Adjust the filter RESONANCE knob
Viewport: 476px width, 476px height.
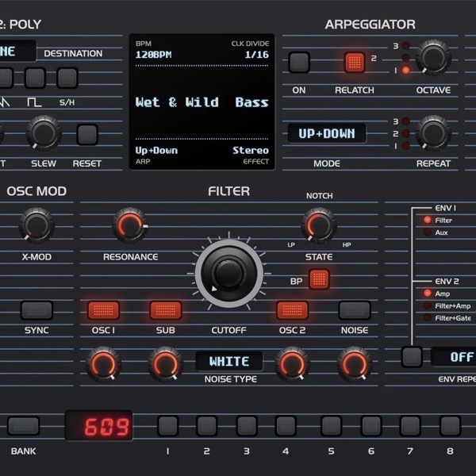pos(130,225)
